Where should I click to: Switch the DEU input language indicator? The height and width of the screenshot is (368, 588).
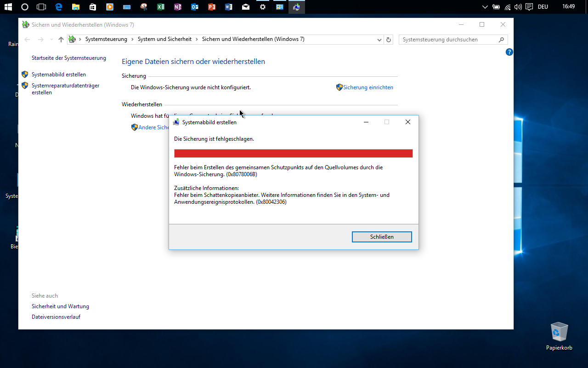pos(543,7)
